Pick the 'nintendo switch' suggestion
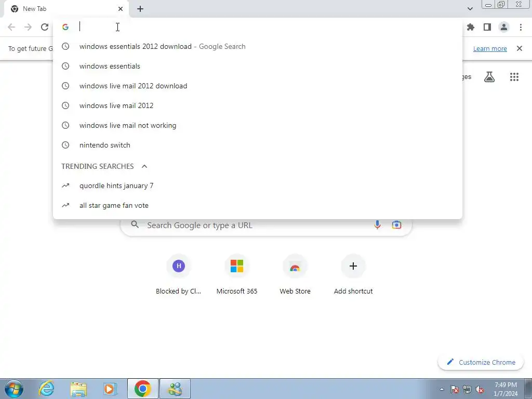Image resolution: width=532 pixels, height=399 pixels. (258, 145)
